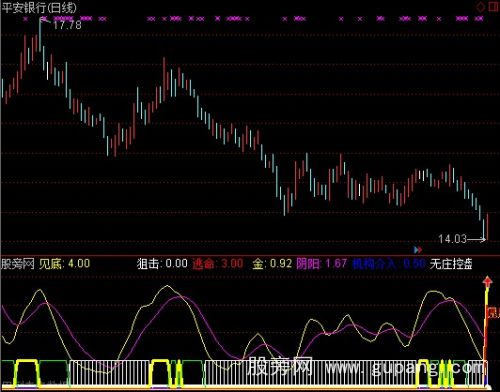Click the 股旁网 indicator name label
This screenshot has height=392, width=500.
point(18,264)
